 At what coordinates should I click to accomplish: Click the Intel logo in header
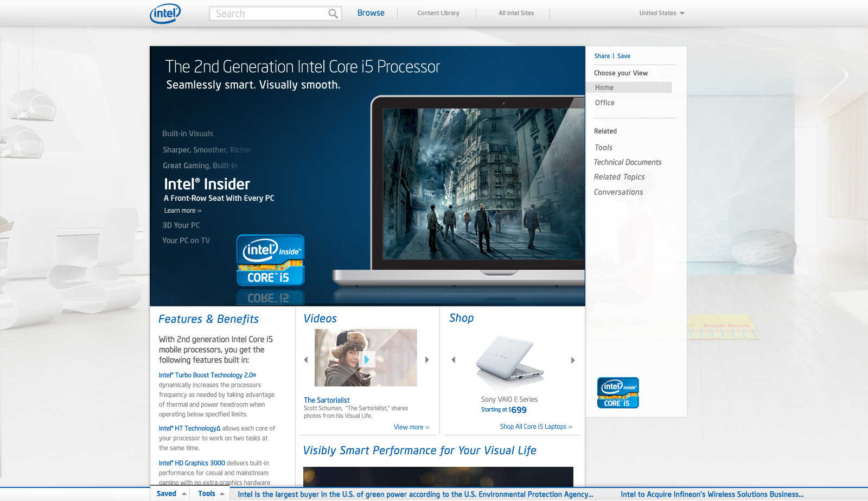[x=165, y=14]
